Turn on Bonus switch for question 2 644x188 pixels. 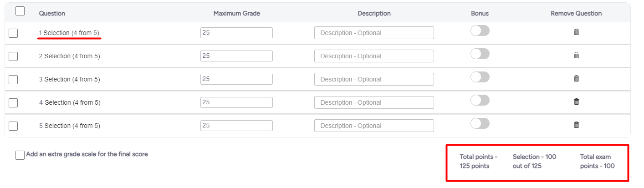[x=480, y=54]
